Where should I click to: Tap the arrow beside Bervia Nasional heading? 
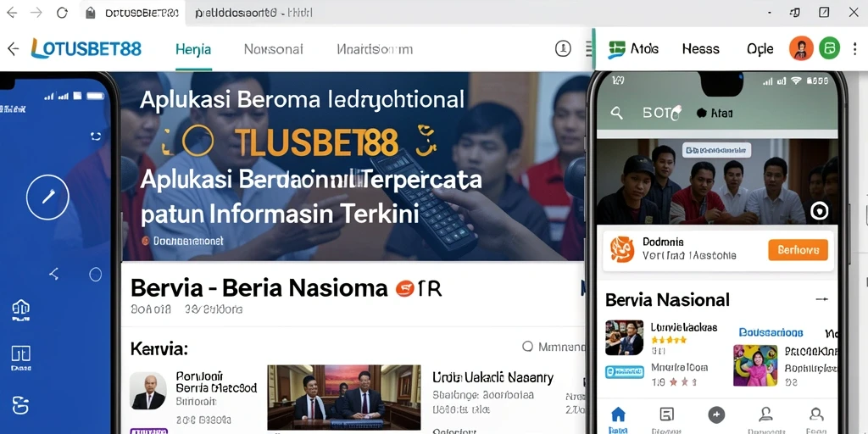[822, 299]
